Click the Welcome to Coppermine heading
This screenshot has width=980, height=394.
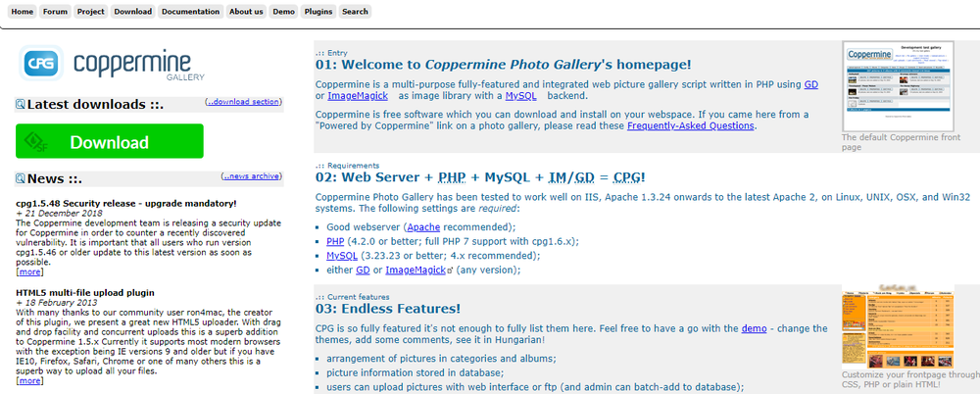(504, 65)
